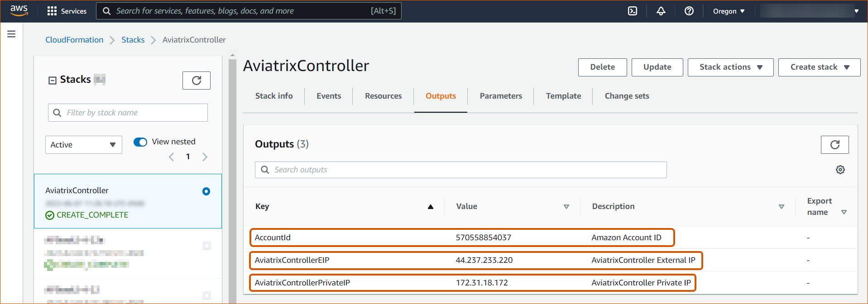Focus the Filter by stack name field

128,113
